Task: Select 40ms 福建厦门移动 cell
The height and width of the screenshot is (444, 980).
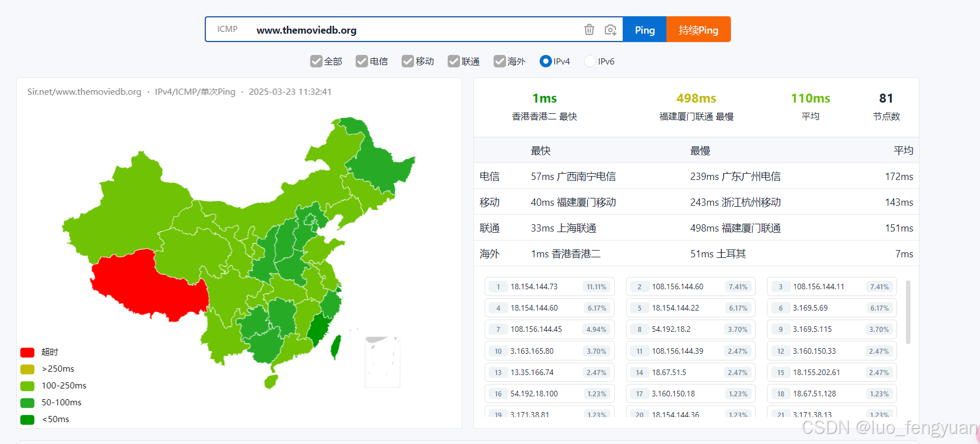Action: pyautogui.click(x=573, y=202)
